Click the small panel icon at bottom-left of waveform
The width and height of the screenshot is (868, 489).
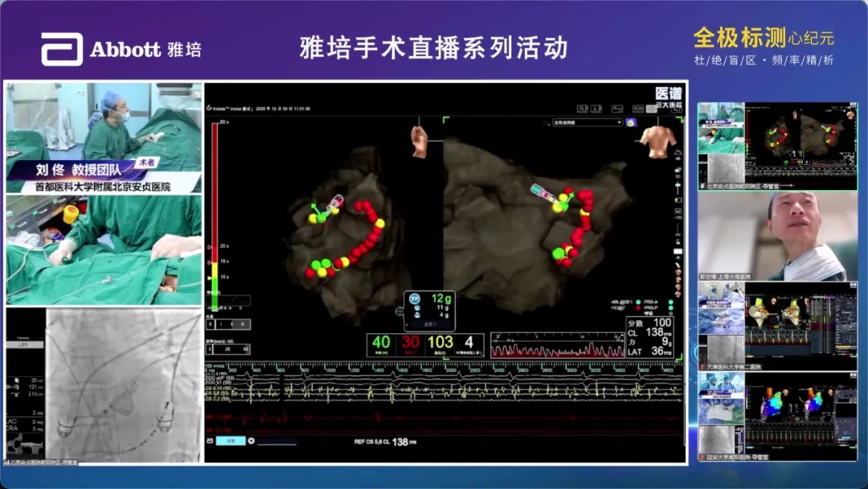[211, 441]
